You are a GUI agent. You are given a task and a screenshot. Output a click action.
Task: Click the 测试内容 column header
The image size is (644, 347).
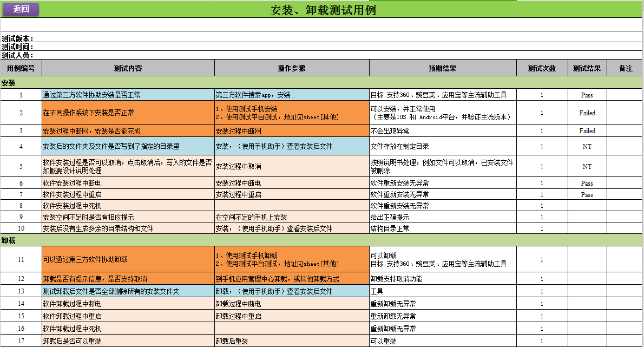coord(128,68)
